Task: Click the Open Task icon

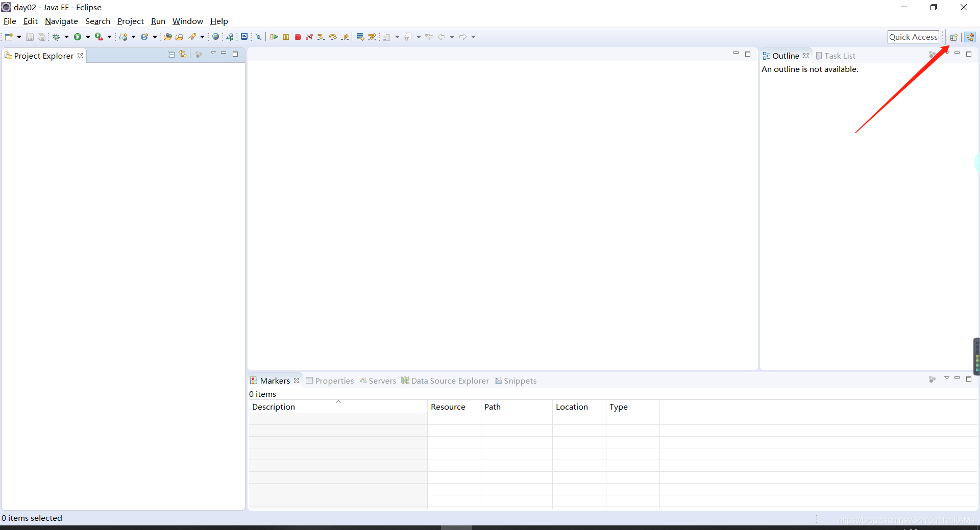Action: (x=179, y=37)
